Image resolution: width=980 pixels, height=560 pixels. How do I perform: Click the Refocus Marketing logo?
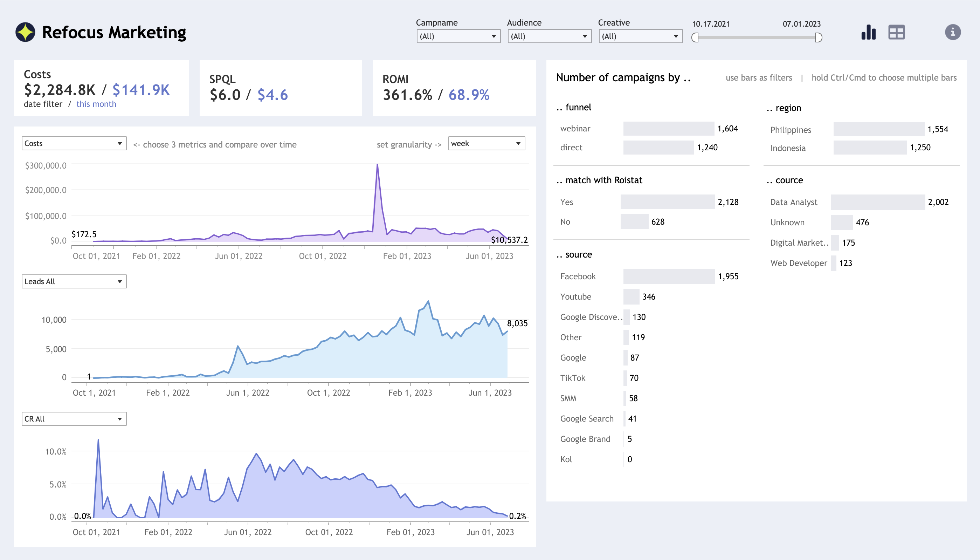[x=25, y=32]
